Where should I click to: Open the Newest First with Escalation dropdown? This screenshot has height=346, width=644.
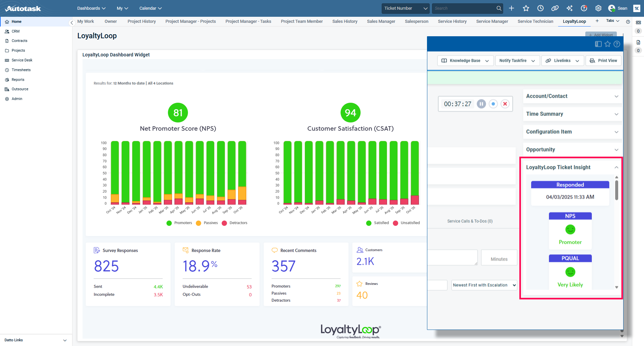coord(484,285)
